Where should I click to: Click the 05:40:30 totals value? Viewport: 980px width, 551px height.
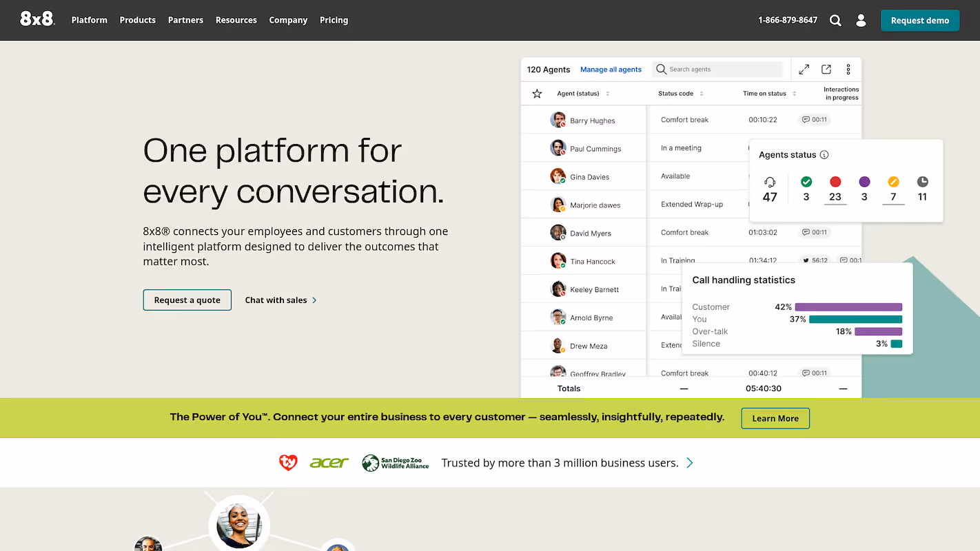click(x=764, y=388)
